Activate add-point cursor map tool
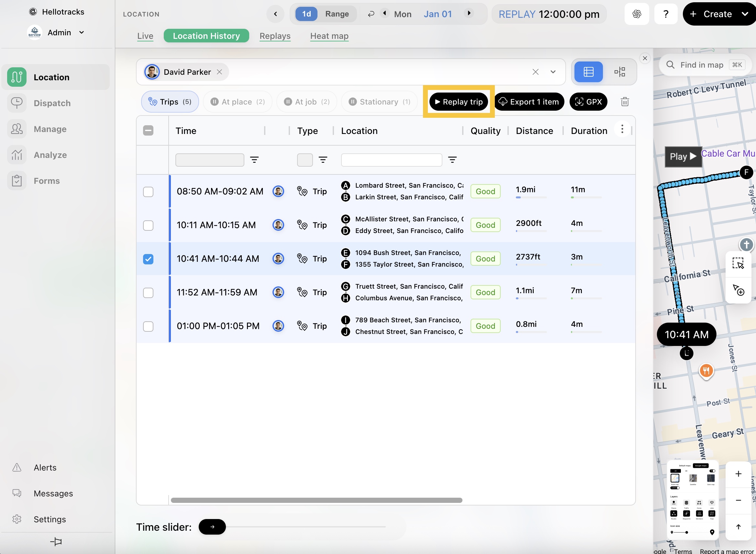This screenshot has width=756, height=554. click(738, 290)
